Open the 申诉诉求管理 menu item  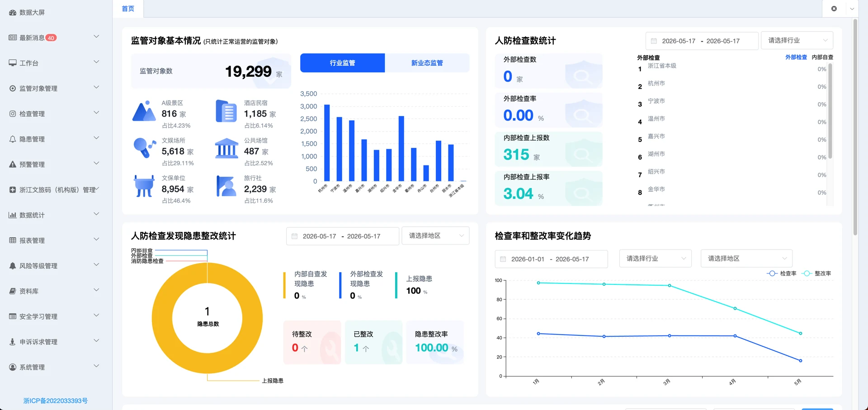coord(56,342)
